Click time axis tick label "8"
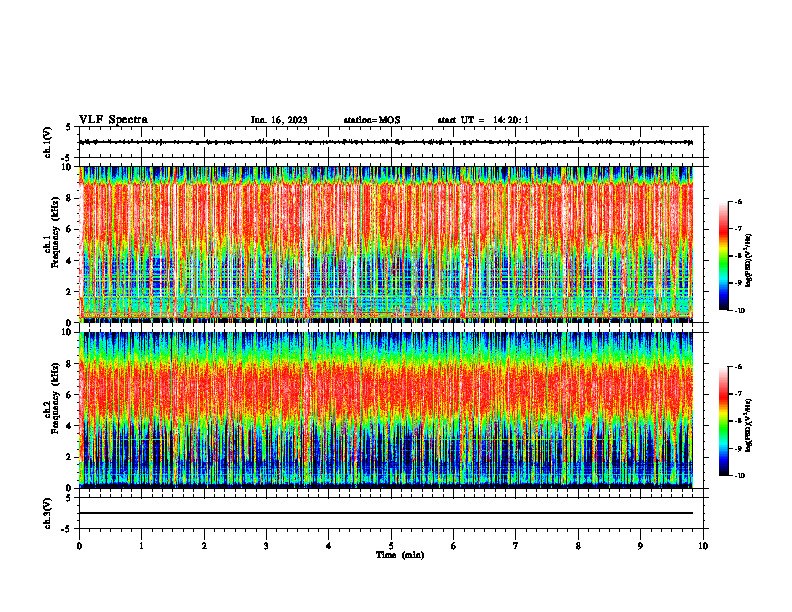792x612 pixels. tap(578, 546)
